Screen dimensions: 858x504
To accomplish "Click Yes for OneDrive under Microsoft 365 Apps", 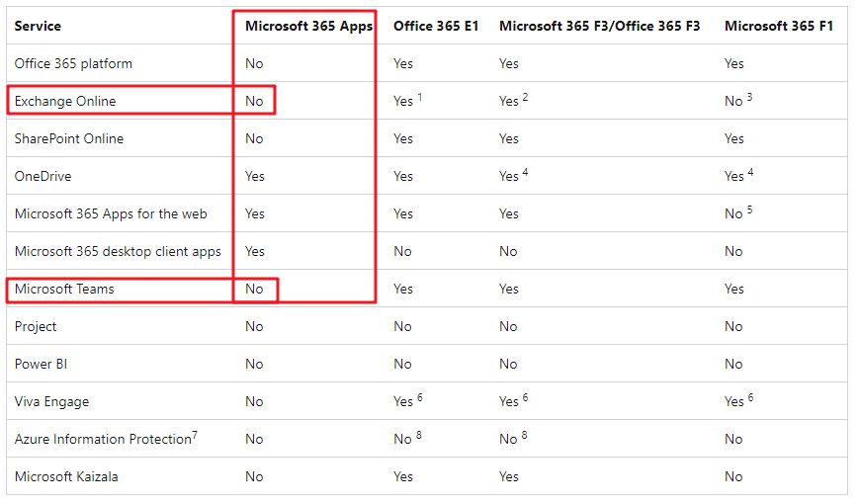I will point(254,176).
